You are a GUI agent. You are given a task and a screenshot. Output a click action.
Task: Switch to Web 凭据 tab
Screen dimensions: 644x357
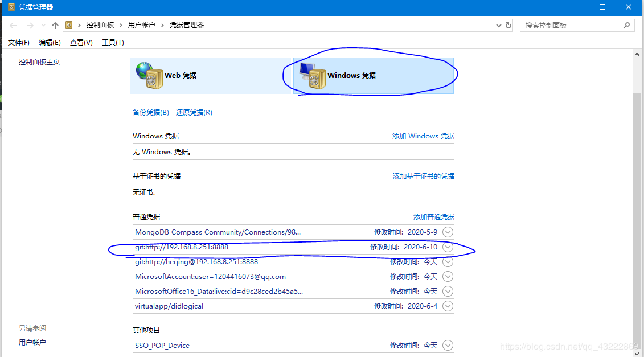pyautogui.click(x=210, y=76)
